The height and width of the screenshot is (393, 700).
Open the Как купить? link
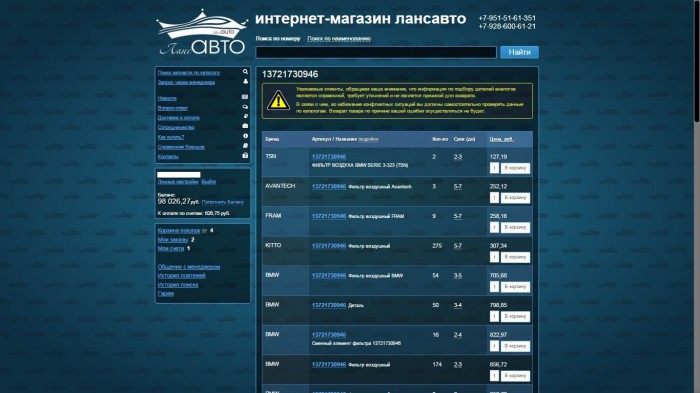(x=171, y=137)
